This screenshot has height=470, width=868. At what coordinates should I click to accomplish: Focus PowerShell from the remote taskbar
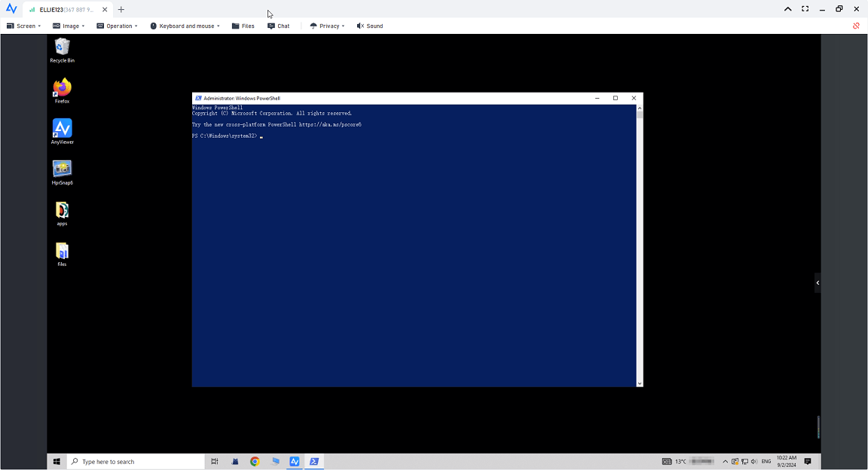(314, 461)
